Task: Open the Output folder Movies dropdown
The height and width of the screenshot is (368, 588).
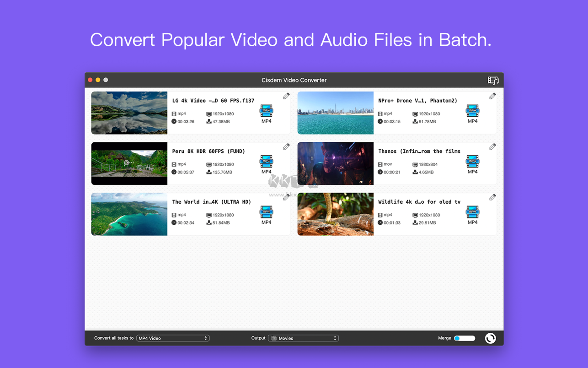Action: coord(303,338)
